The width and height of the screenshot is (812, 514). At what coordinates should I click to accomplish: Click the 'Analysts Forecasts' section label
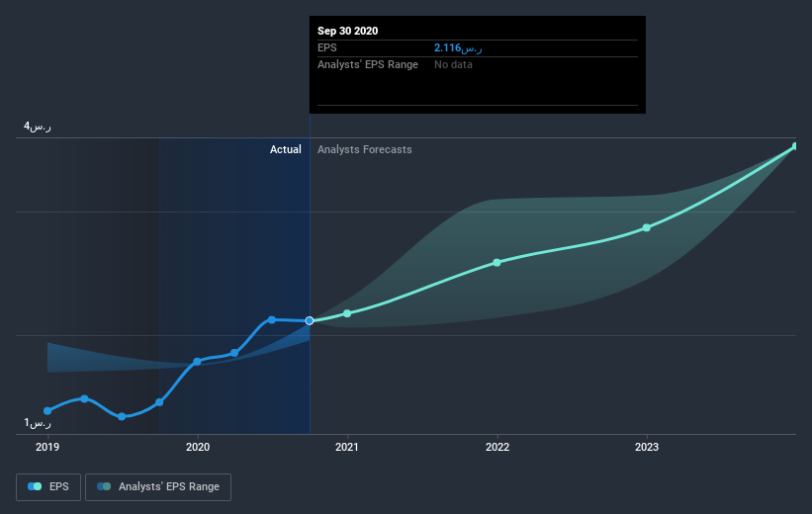(x=365, y=149)
